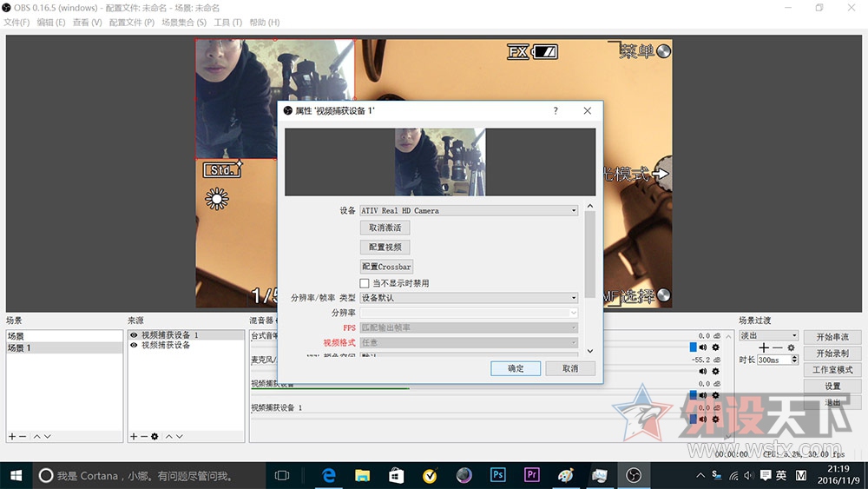868x489 pixels.
Task: Start streaming with 开始串流
Action: 832,337
